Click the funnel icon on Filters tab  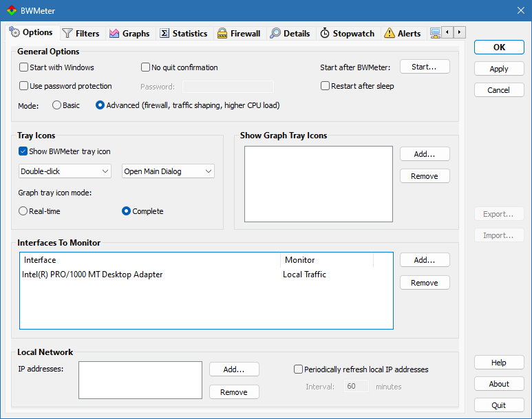coord(67,33)
